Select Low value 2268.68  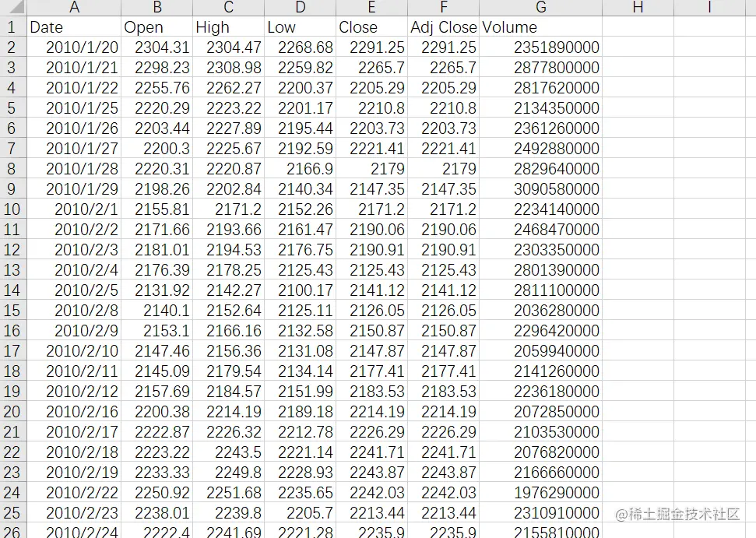tap(301, 47)
